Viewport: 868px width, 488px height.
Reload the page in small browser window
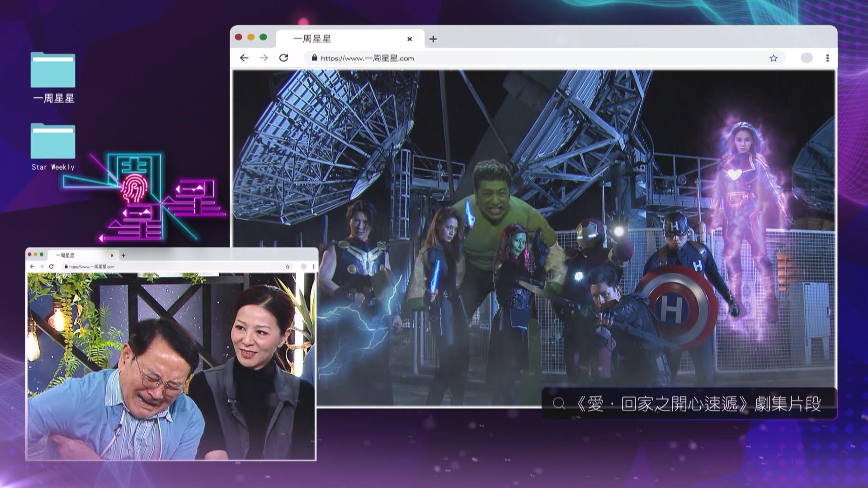coord(52,267)
